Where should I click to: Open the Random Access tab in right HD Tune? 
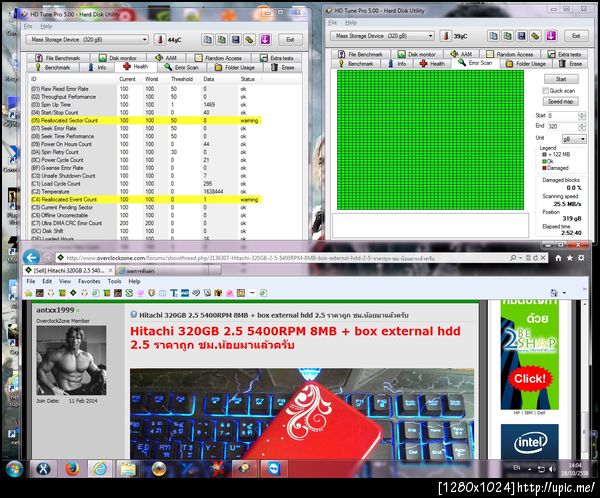(x=510, y=54)
